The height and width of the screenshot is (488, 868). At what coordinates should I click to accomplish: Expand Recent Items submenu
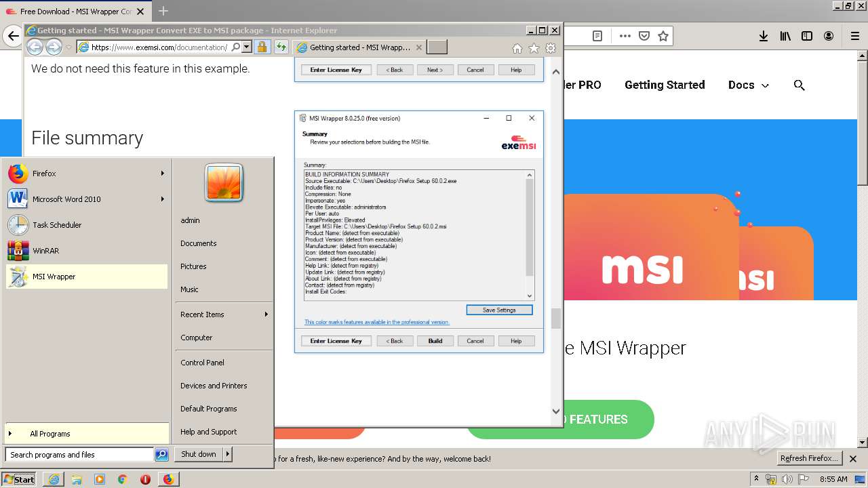pyautogui.click(x=266, y=314)
